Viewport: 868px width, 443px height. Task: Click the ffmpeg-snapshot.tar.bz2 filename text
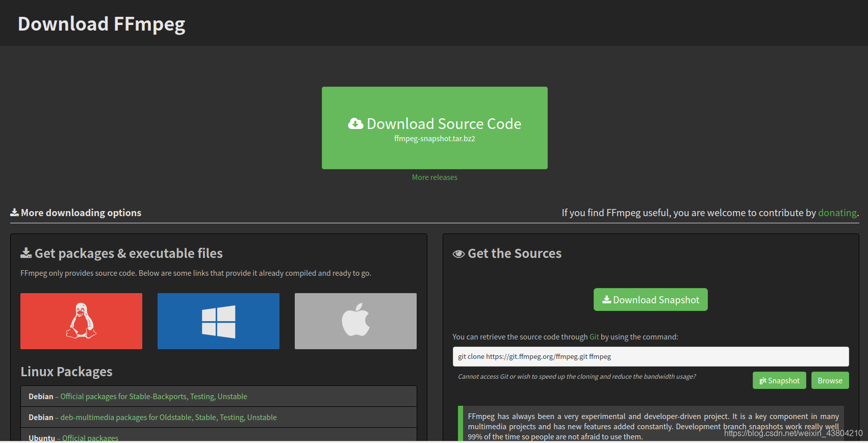click(435, 139)
